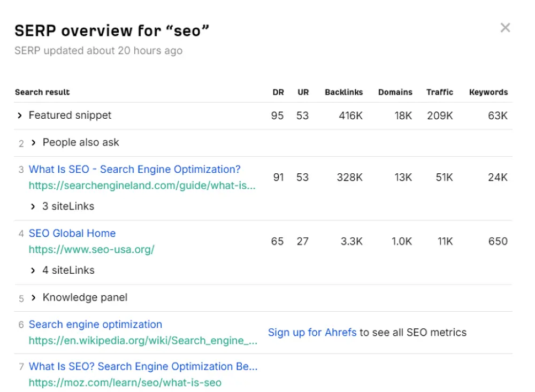Click the Traffic column header

point(439,92)
